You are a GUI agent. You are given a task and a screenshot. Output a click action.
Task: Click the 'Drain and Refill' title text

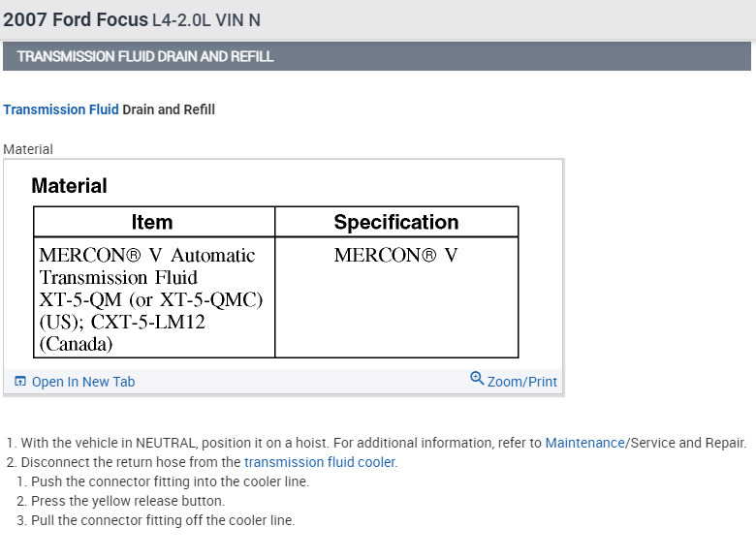point(169,109)
